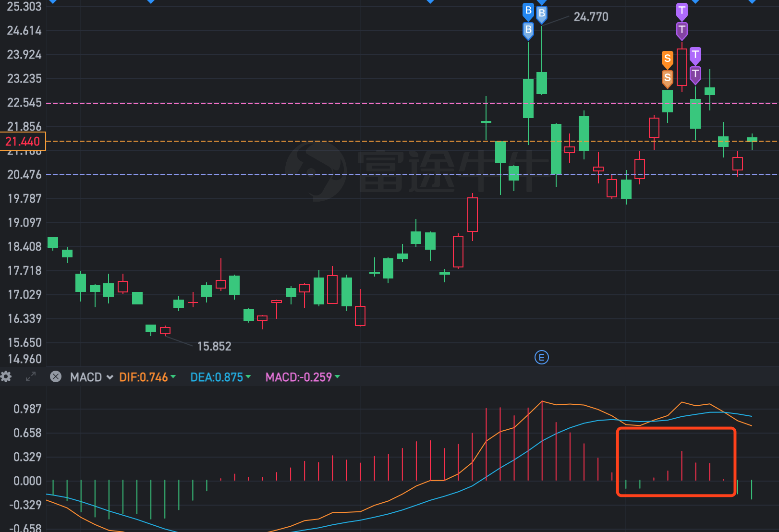
Task: Open the indicator settings gear icon
Action: [x=6, y=377]
